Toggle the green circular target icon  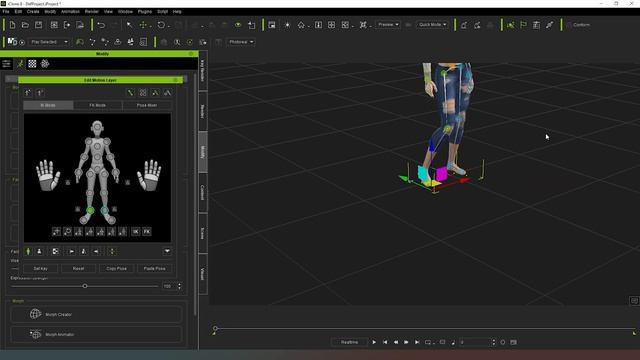pos(190,42)
